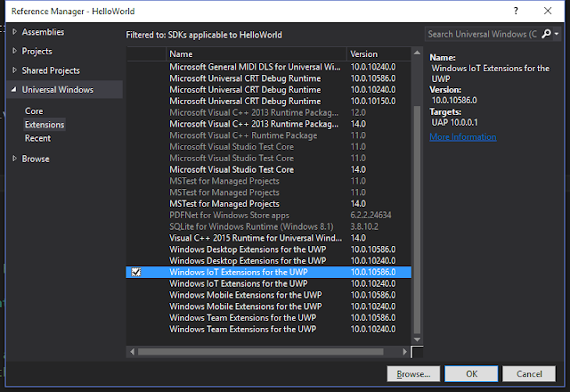Click the Cancel button
This screenshot has height=392, width=570.
[529, 374]
